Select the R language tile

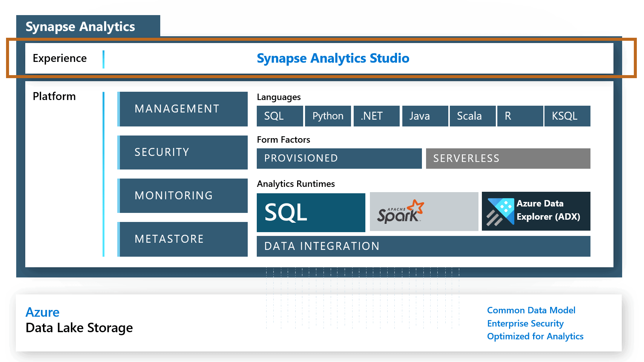click(520, 116)
